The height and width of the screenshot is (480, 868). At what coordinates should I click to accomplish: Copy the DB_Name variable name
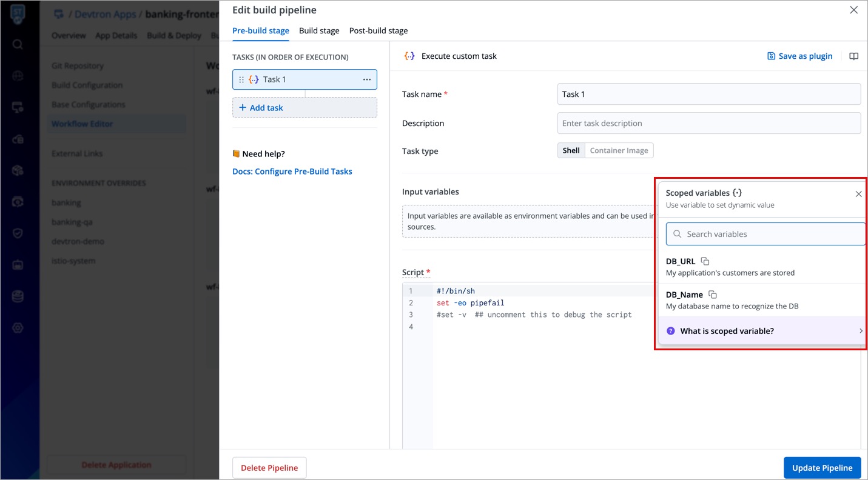click(713, 295)
